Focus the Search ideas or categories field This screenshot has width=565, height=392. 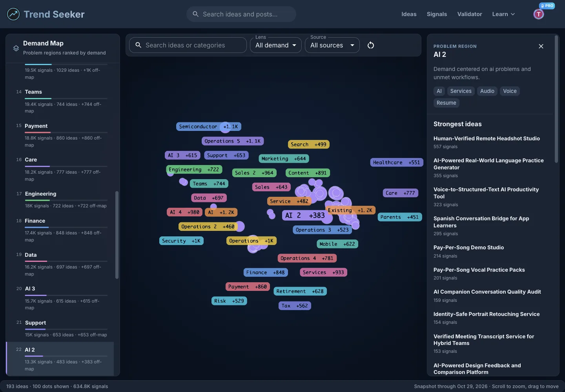coord(188,45)
